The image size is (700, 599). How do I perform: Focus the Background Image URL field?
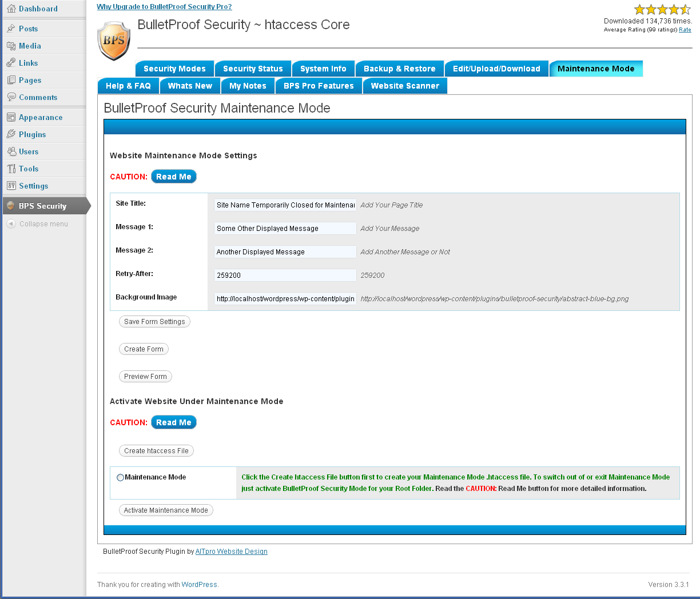pyautogui.click(x=285, y=299)
